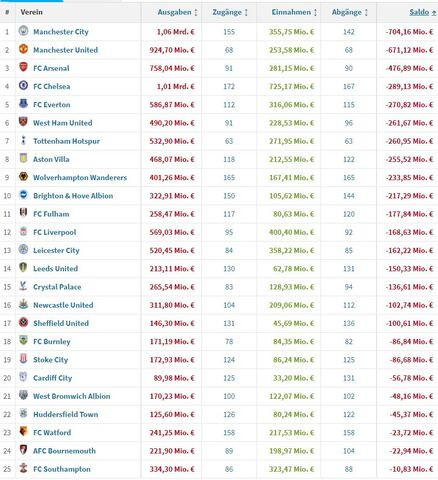438x480 pixels.
Task: Click the Manchester United club crest
Action: click(23, 49)
